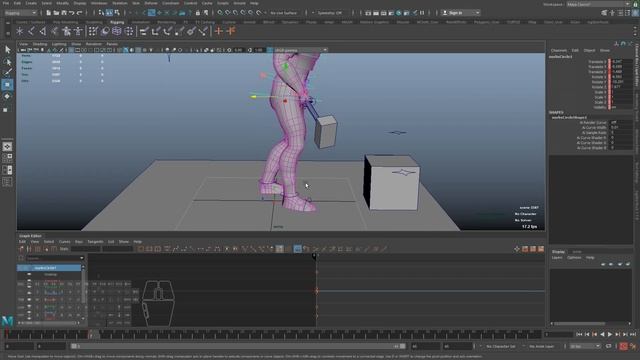The image size is (640, 360).
Task: Click the New Scene icon
Action: (49, 13)
